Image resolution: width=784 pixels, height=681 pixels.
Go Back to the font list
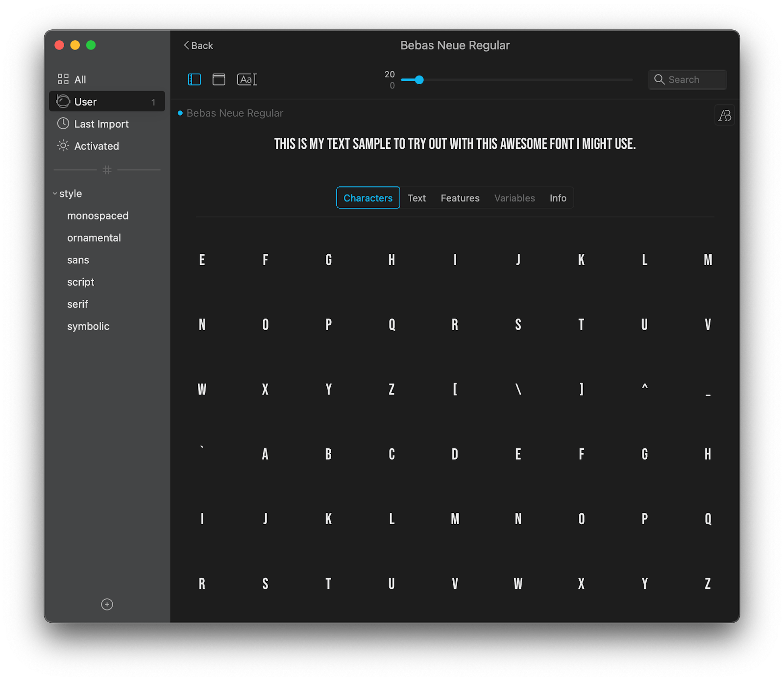[198, 46]
